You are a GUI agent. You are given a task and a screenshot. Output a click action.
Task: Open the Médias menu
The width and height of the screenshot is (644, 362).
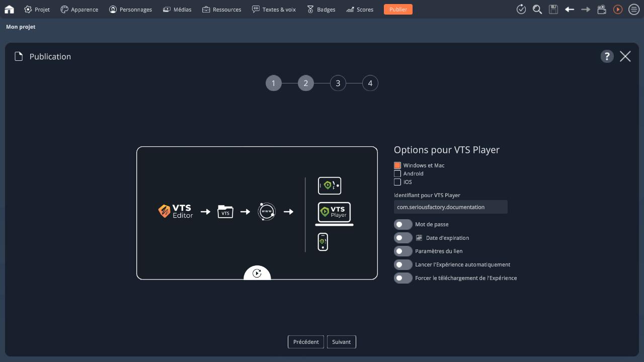[x=177, y=9]
